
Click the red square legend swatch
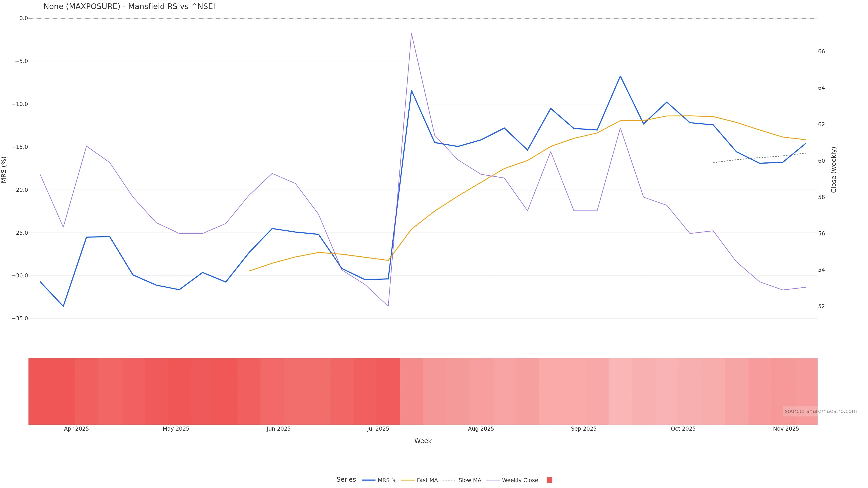[x=549, y=480]
